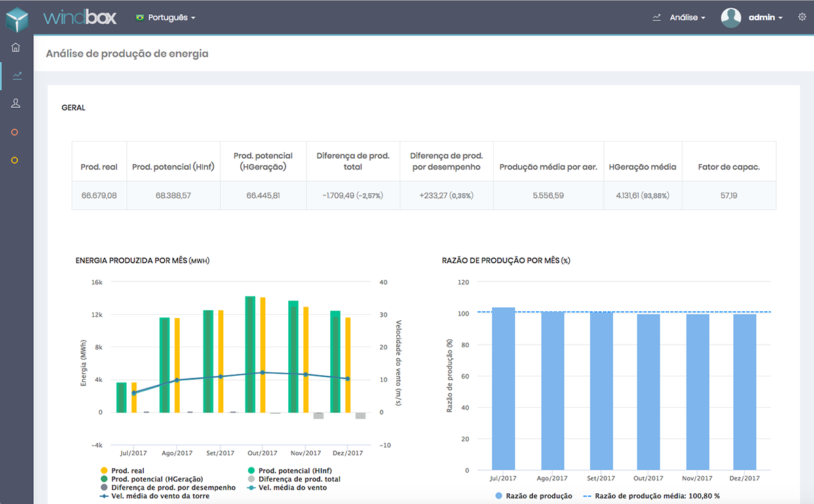Open the user profile icon in sidebar

16,103
